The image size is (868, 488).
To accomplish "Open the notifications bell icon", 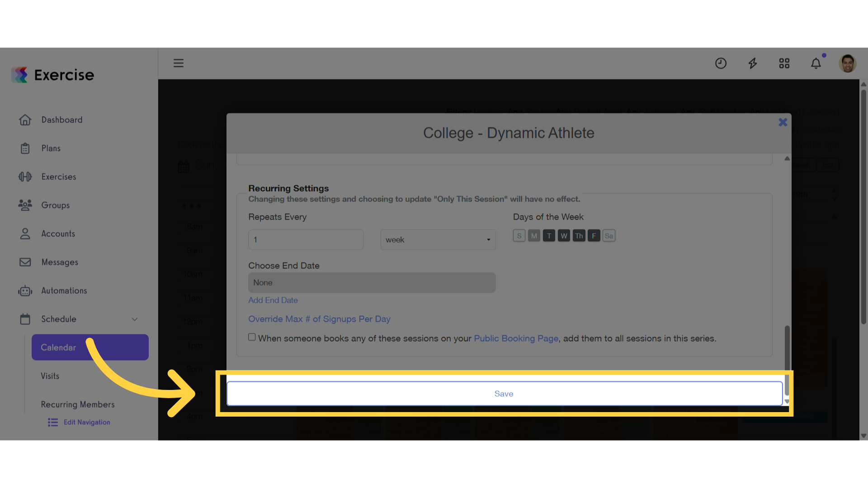I will pyautogui.click(x=816, y=63).
